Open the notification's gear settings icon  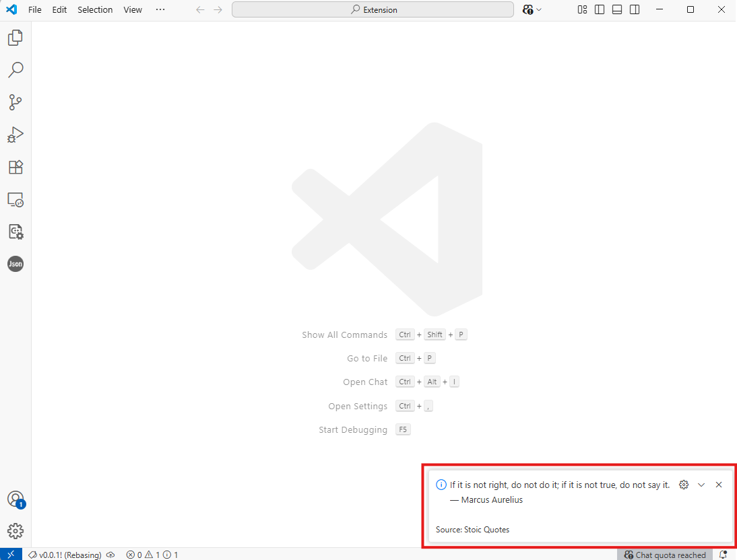click(684, 485)
